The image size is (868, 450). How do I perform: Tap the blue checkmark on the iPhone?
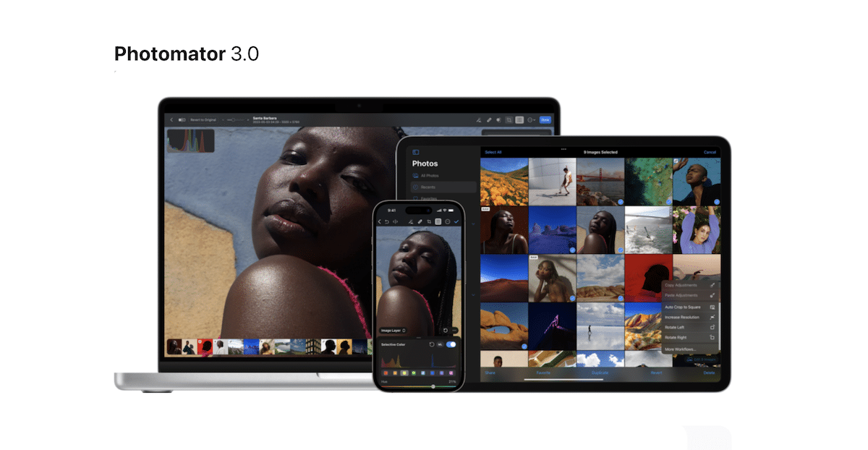pyautogui.click(x=456, y=221)
